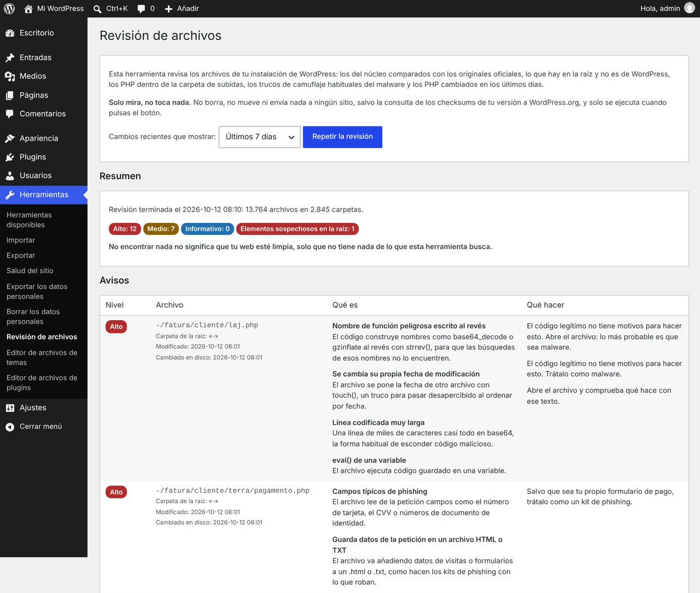The width and height of the screenshot is (700, 593).
Task: Click the Usuarios person icon
Action: pyautogui.click(x=10, y=176)
